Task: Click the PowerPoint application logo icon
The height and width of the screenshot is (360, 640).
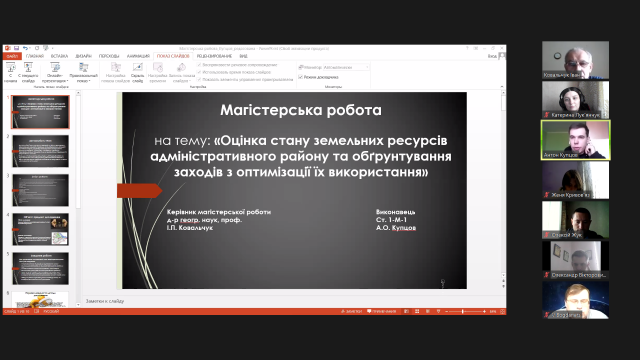Action: 7,48
